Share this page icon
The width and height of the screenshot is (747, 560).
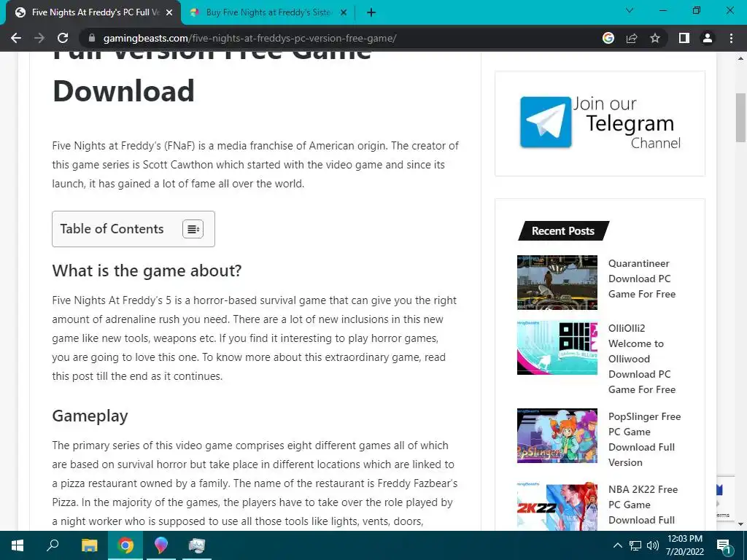(632, 38)
